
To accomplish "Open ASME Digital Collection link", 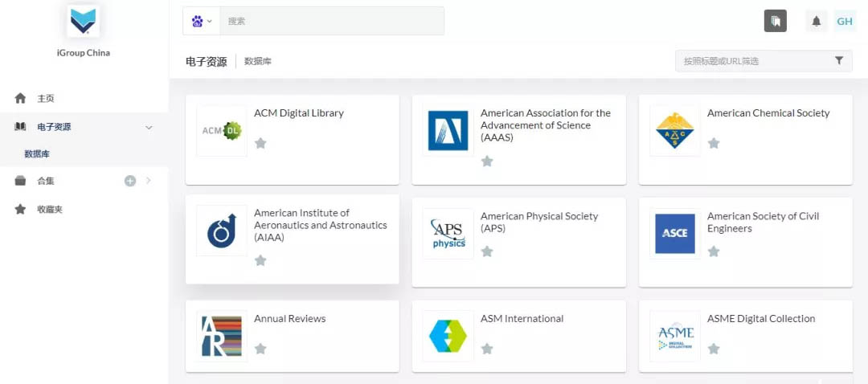I will 761,319.
